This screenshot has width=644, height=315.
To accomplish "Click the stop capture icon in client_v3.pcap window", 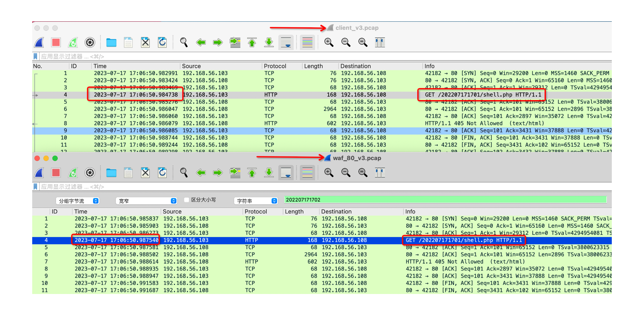I will tap(56, 42).
